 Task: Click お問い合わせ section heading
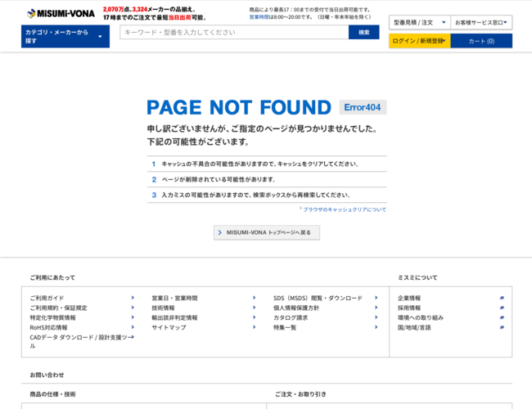47,375
